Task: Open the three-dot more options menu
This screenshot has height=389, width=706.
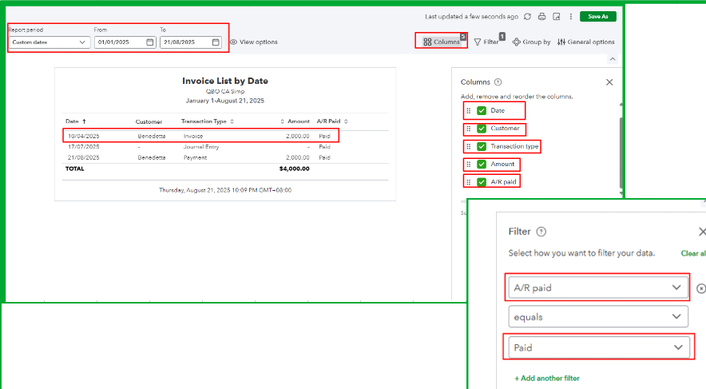Action: click(x=570, y=17)
